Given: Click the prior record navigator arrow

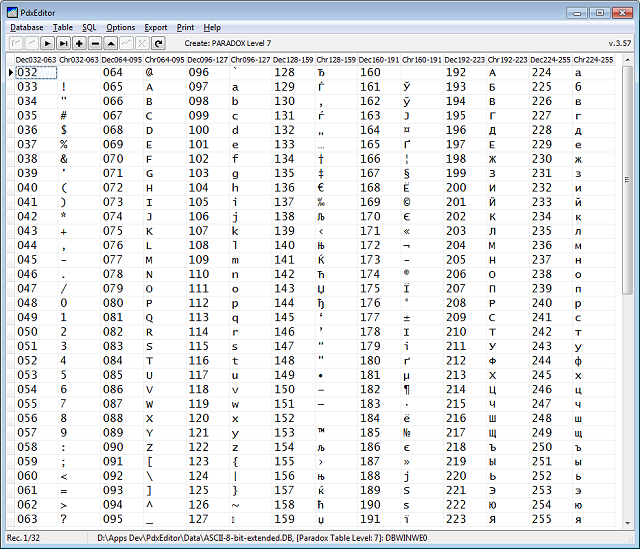Looking at the screenshot, I should coord(32,44).
